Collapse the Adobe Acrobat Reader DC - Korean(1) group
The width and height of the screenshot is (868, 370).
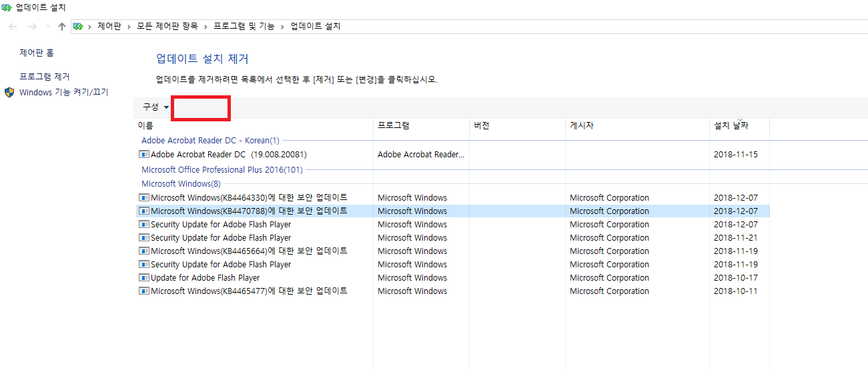(x=210, y=141)
